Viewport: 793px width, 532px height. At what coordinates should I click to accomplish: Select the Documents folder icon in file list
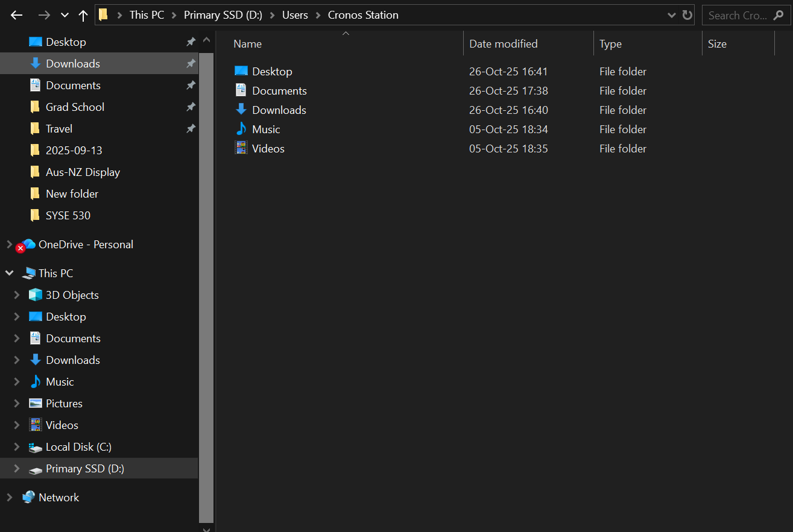click(x=241, y=90)
